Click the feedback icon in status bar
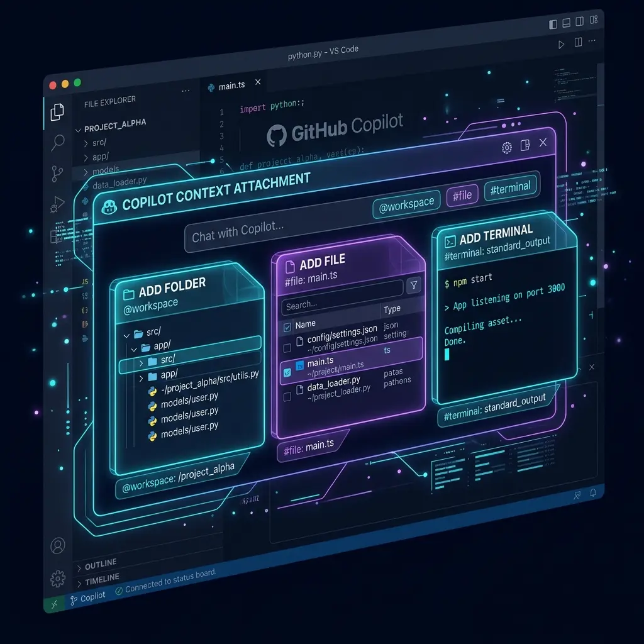This screenshot has height=644, width=644. tap(577, 495)
